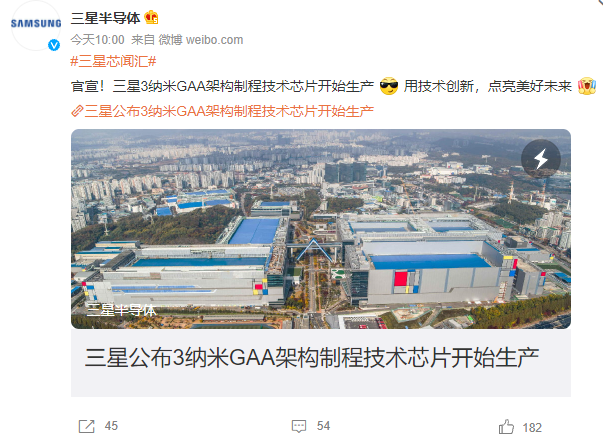Viewport: 603px width, 443px height.
Task: Click the blue verified badge on avatar
Action: point(54,45)
